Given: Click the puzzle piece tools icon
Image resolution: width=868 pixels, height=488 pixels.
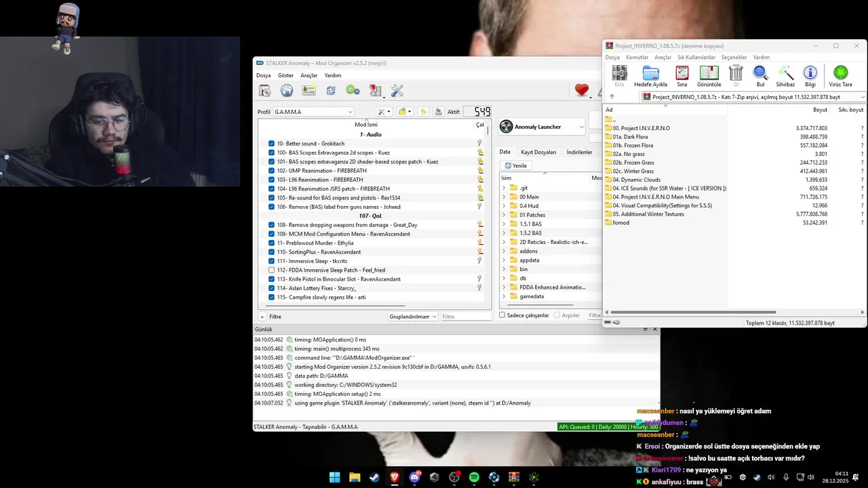Looking at the screenshot, I should (375, 90).
